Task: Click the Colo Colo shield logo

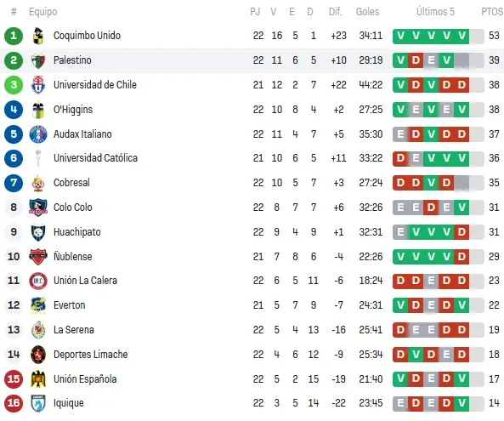Action: [38, 208]
